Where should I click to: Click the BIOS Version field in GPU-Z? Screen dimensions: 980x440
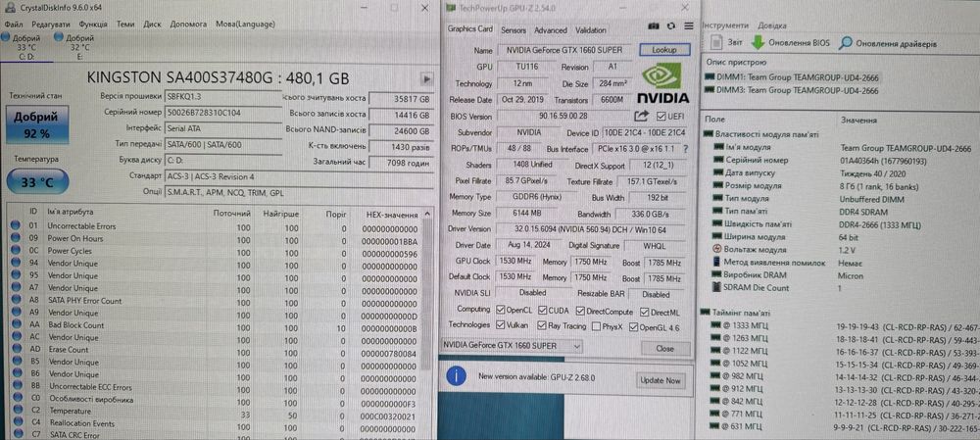pos(563,117)
